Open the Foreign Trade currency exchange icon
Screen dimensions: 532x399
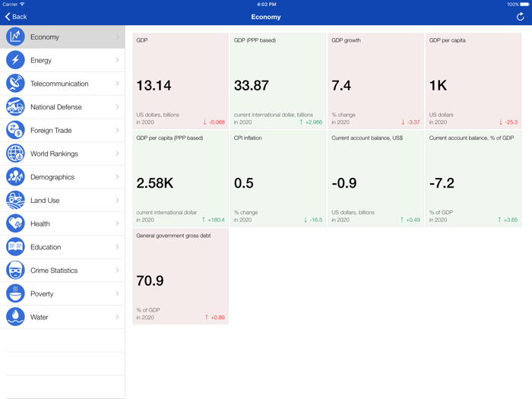coord(15,130)
